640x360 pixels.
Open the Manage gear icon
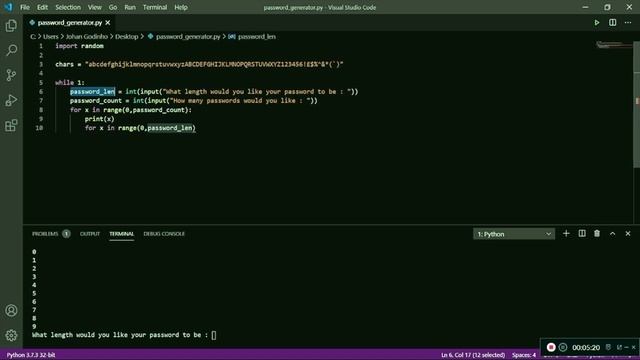(x=11, y=336)
